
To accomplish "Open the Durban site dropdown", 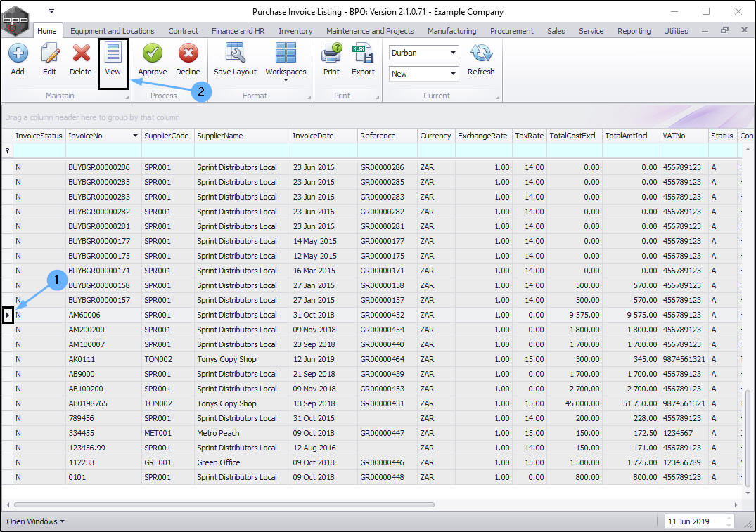I will point(453,53).
